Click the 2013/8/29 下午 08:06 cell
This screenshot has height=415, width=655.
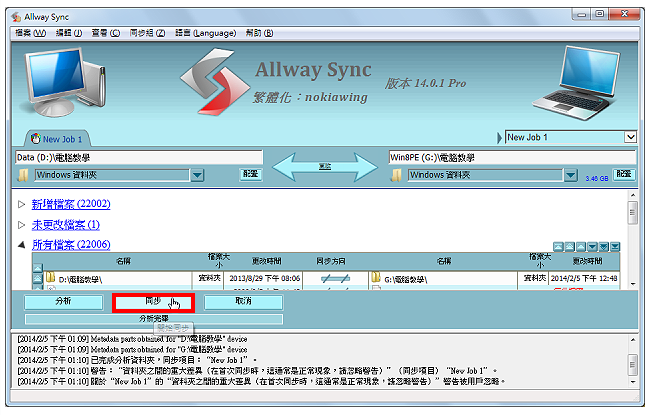pyautogui.click(x=264, y=279)
